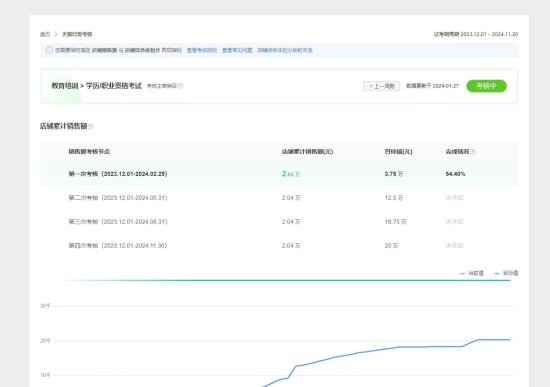Viewport: 550px width, 387px height.
Task: Click the green 2.04万 cumulative sales value
Action: [x=291, y=174]
